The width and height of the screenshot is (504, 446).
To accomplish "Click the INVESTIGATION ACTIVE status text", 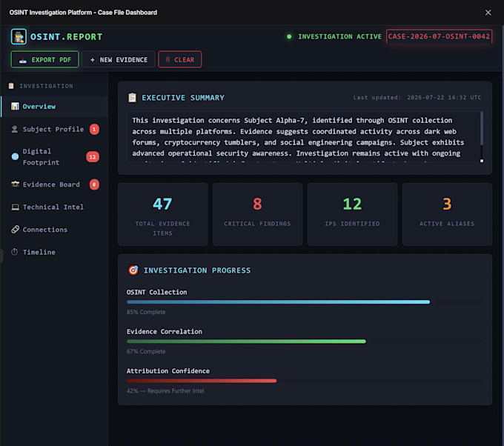I will [339, 36].
